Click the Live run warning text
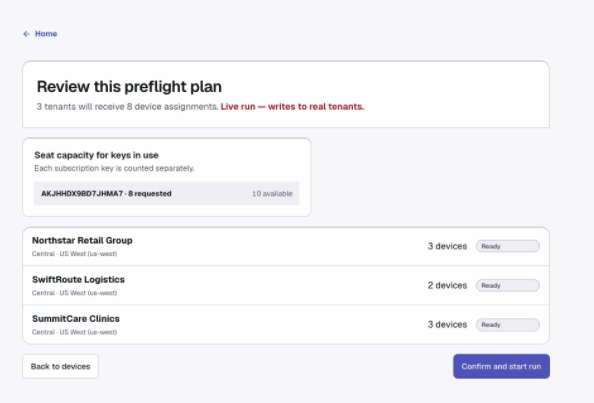Viewport: 594px width, 403px height. pos(292,107)
